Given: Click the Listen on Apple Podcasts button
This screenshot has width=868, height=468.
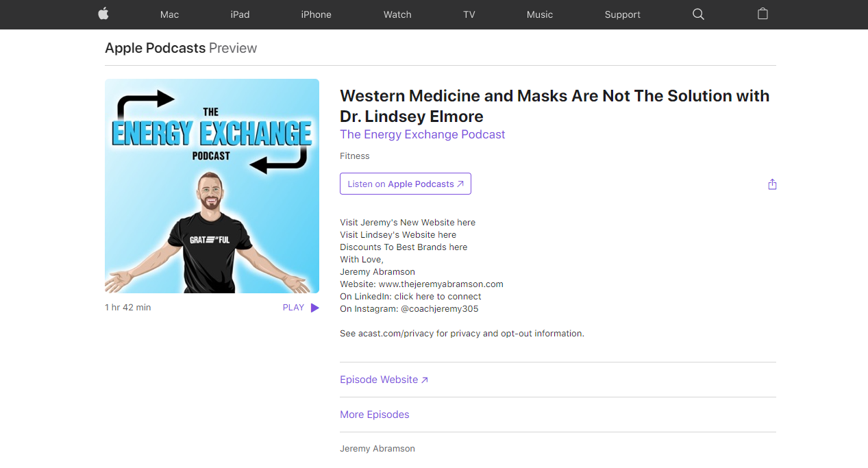Looking at the screenshot, I should pyautogui.click(x=406, y=184).
